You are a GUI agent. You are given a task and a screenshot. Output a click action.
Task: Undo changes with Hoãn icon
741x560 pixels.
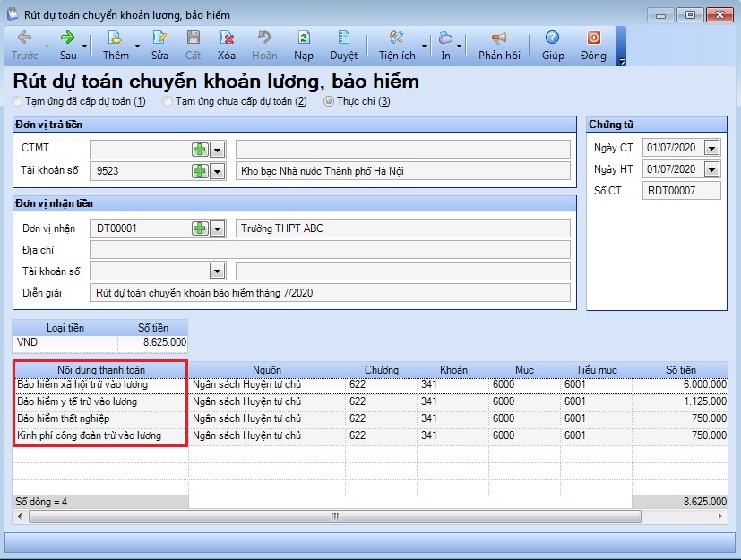[x=264, y=38]
